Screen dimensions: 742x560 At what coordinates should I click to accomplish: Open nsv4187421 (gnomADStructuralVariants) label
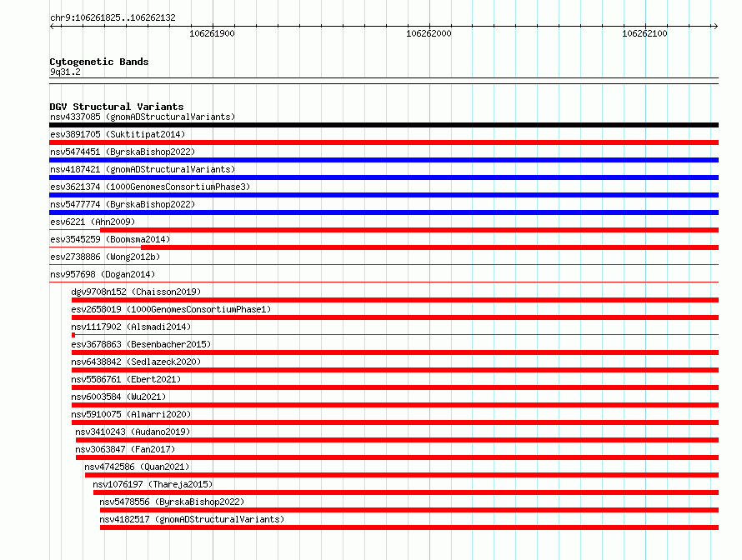tap(143, 169)
